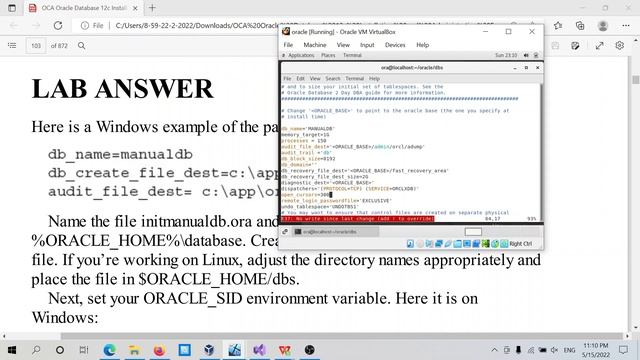Open terminal window Search menu
This screenshot has height=360, width=640.
(x=333, y=78)
